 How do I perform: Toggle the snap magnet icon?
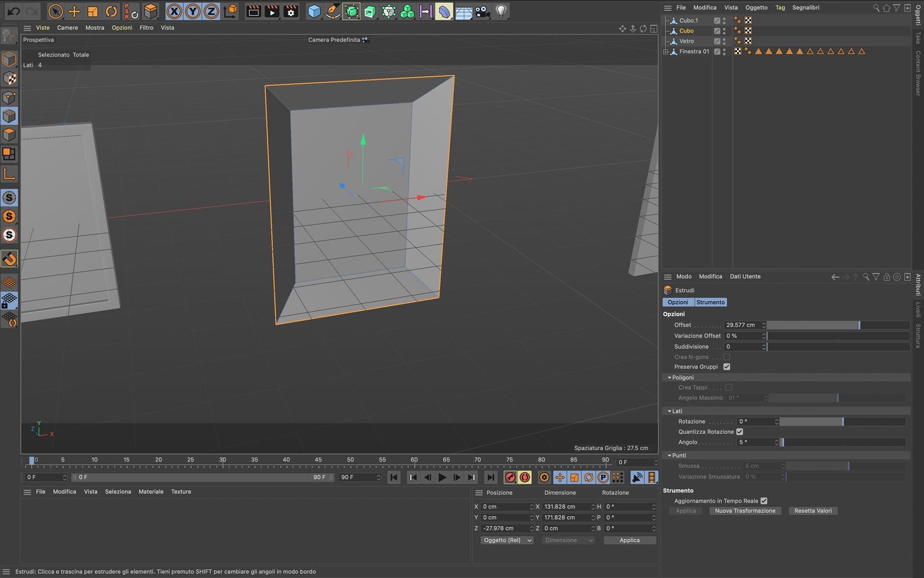pos(9,259)
